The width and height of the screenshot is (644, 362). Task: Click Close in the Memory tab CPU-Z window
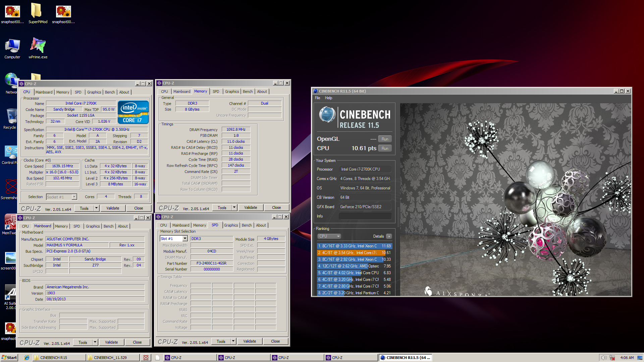(276, 208)
